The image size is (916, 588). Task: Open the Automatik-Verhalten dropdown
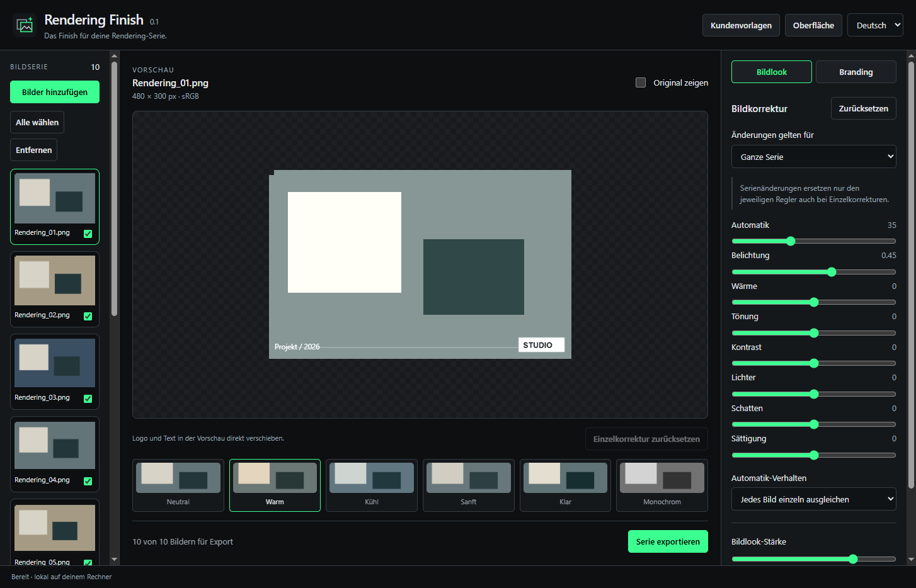tap(814, 499)
